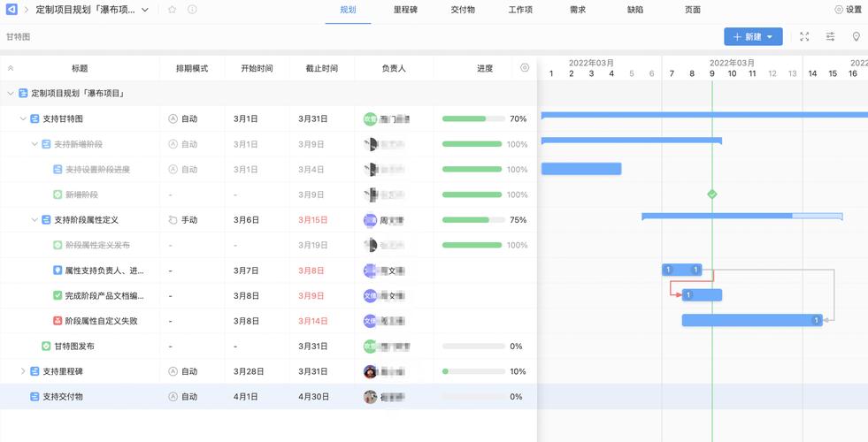Open the 缺陷 tab

point(635,10)
